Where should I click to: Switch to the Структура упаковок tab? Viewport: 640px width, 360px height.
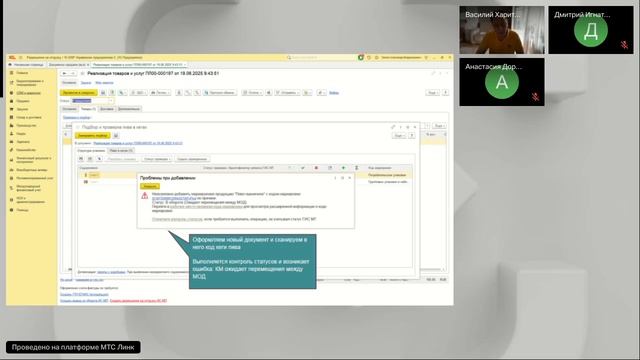tap(91, 151)
